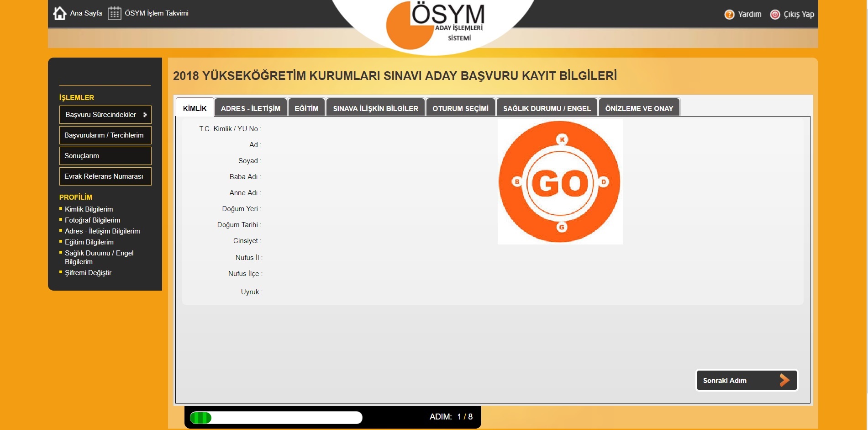868x430 pixels.
Task: Open Başvurularım / Tercihlerim
Action: pos(105,135)
